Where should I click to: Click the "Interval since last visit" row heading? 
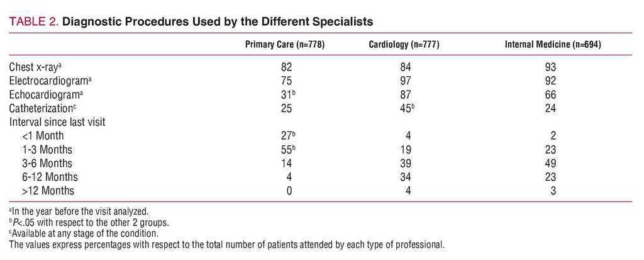57,122
